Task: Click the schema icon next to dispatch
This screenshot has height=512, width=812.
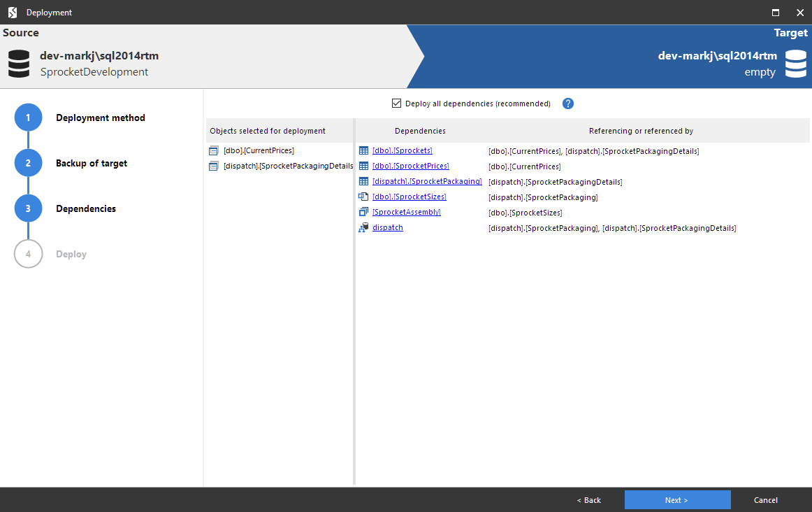Action: (x=363, y=227)
